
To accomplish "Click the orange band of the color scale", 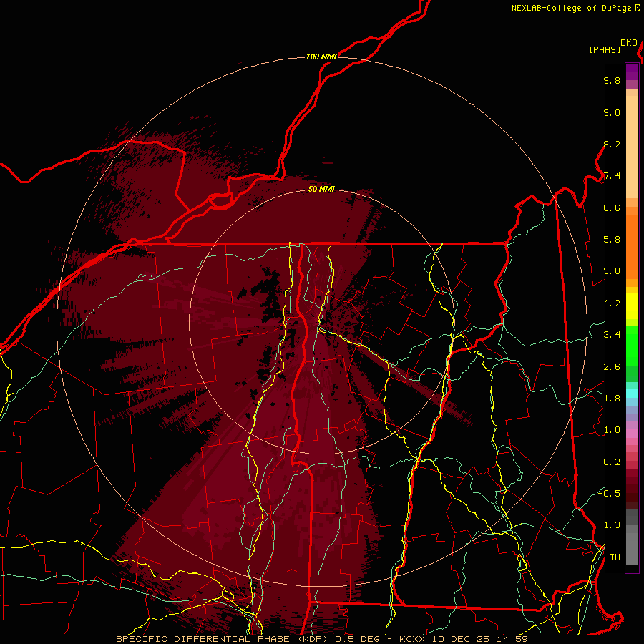I will point(632,248).
